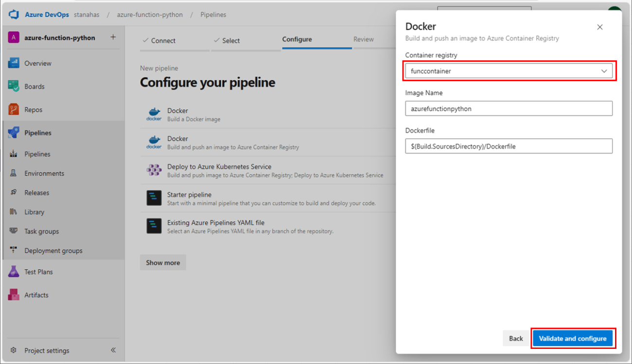Click the azure-function-python project title
The height and width of the screenshot is (364, 632).
tap(60, 38)
